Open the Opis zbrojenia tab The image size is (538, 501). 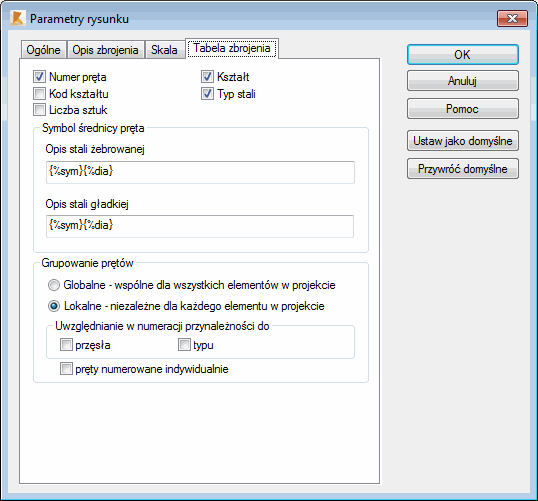[105, 50]
